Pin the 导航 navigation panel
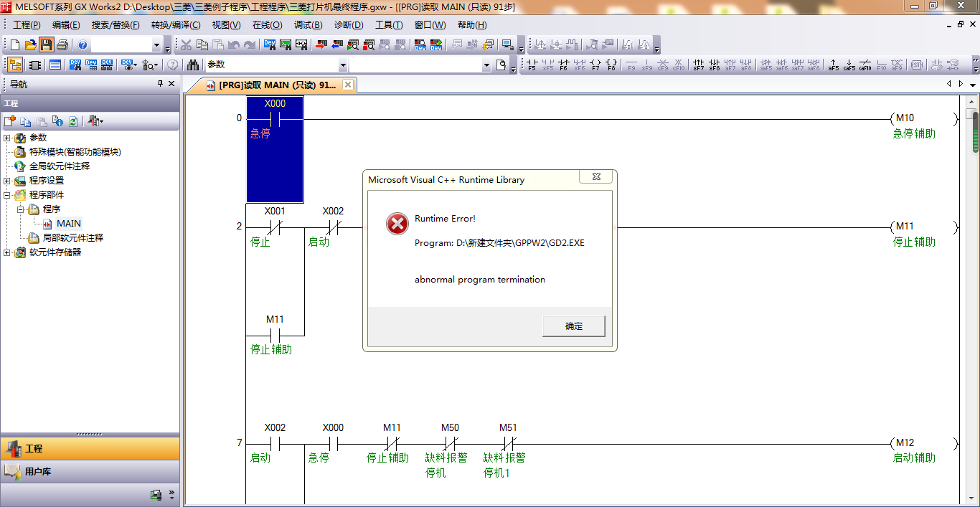980x507 pixels. (x=160, y=84)
